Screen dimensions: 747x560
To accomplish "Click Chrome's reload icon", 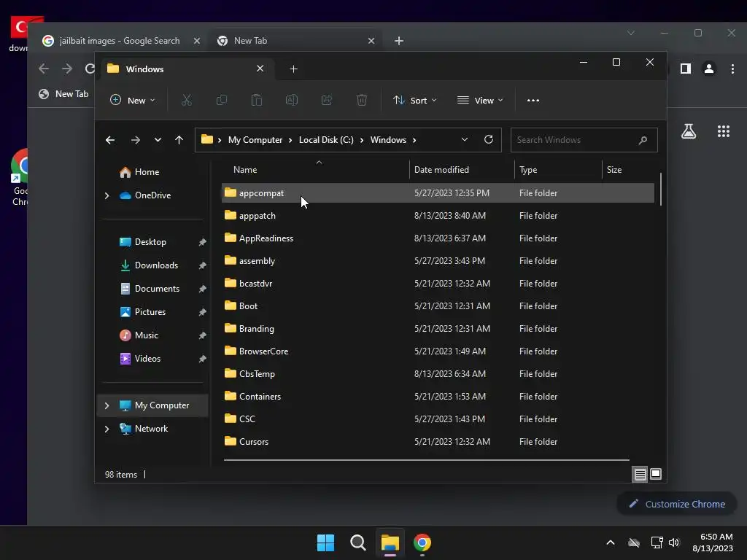I will coord(90,69).
